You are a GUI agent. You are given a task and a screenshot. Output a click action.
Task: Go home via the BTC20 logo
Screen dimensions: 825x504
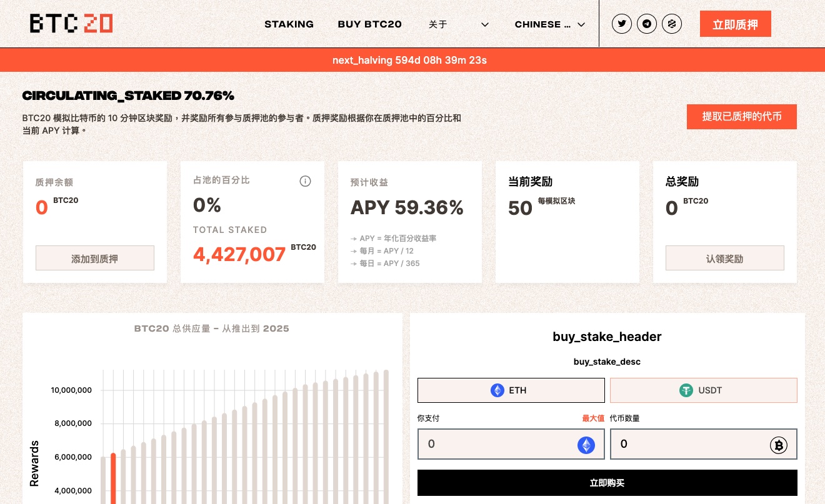pyautogui.click(x=71, y=24)
